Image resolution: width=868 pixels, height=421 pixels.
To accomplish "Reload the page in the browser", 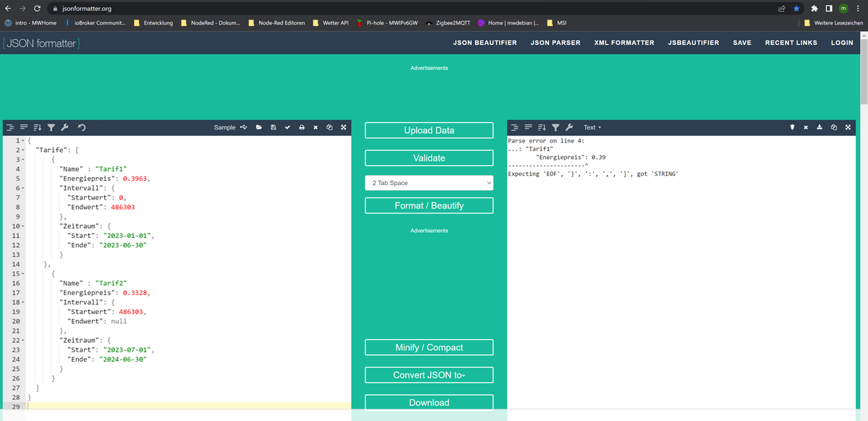I will (37, 9).
